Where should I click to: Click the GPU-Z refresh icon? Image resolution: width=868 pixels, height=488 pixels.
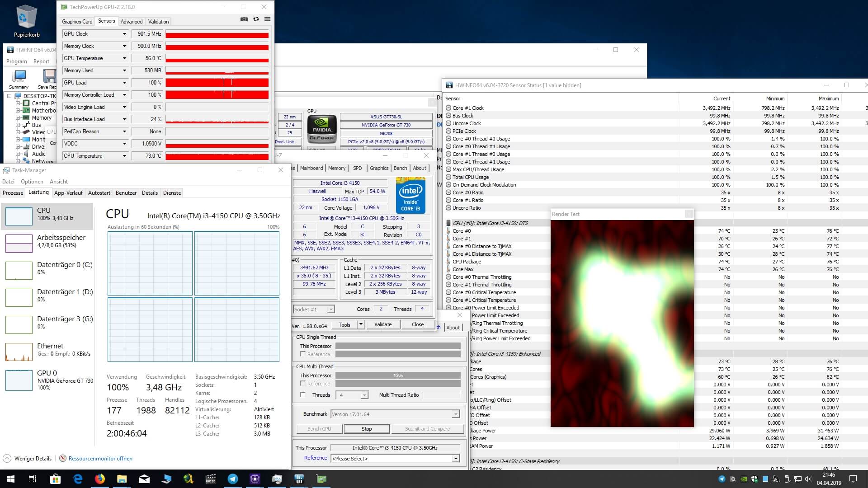[256, 19]
